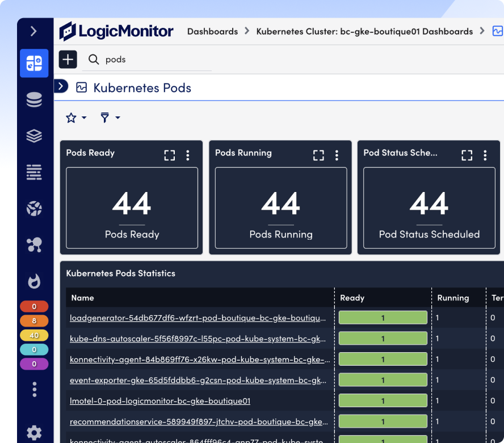The image size is (504, 443).
Task: Open the kube-dns-autoscaler-5f56f8997c pod link
Action: click(x=198, y=338)
